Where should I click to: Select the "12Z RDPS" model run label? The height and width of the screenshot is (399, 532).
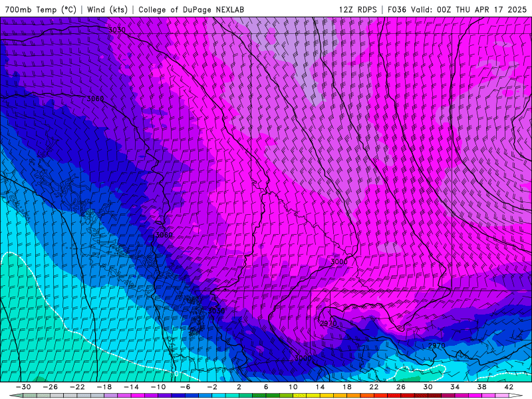[x=358, y=9]
